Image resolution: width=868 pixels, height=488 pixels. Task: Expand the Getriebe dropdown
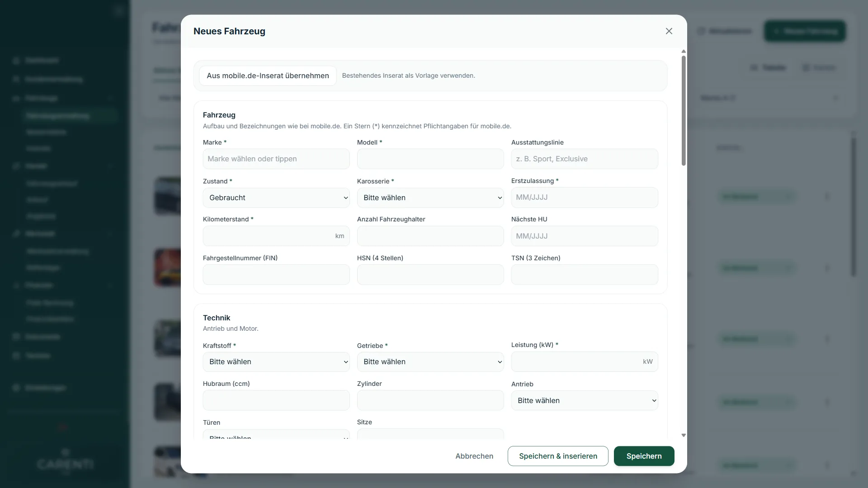coord(430,362)
